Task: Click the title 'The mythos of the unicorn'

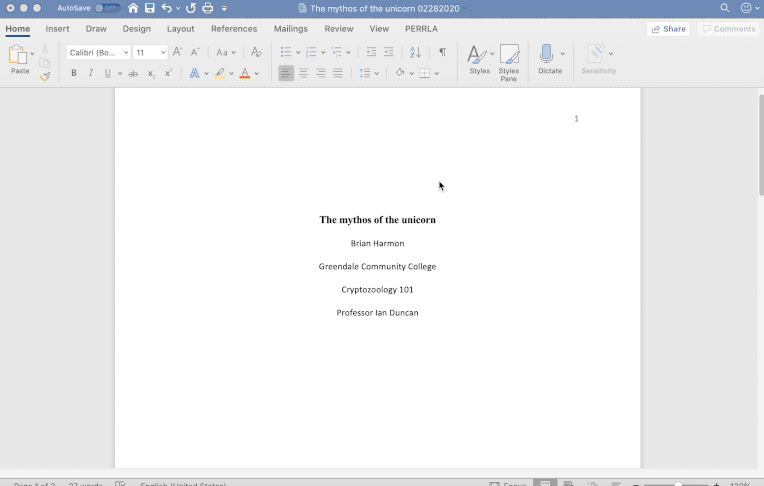Action: [x=377, y=220]
